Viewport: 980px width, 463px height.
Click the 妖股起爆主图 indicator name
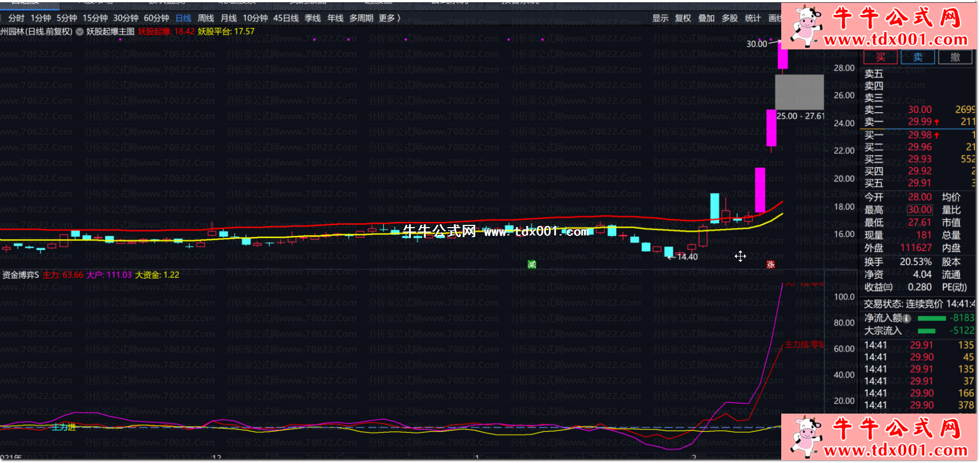(x=110, y=32)
